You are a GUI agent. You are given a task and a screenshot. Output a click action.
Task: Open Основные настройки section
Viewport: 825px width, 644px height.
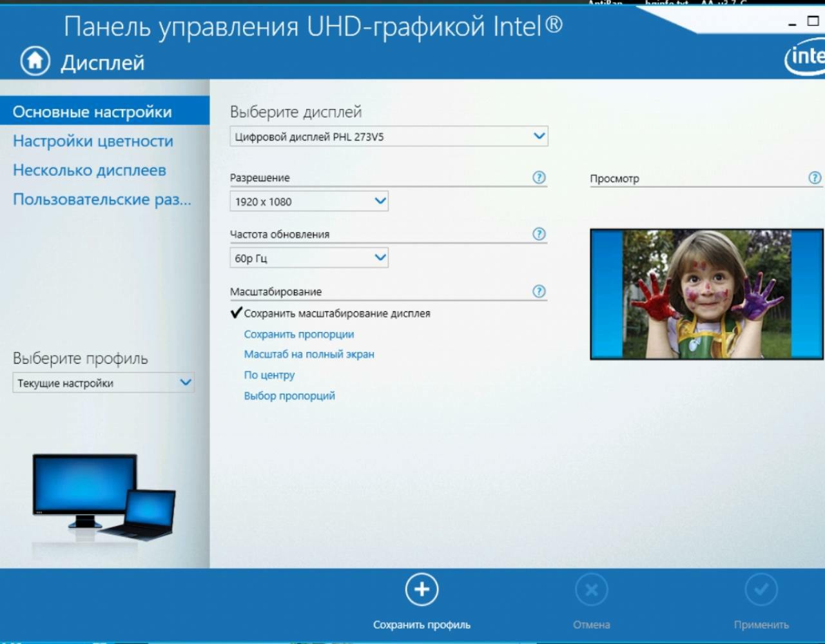104,112
